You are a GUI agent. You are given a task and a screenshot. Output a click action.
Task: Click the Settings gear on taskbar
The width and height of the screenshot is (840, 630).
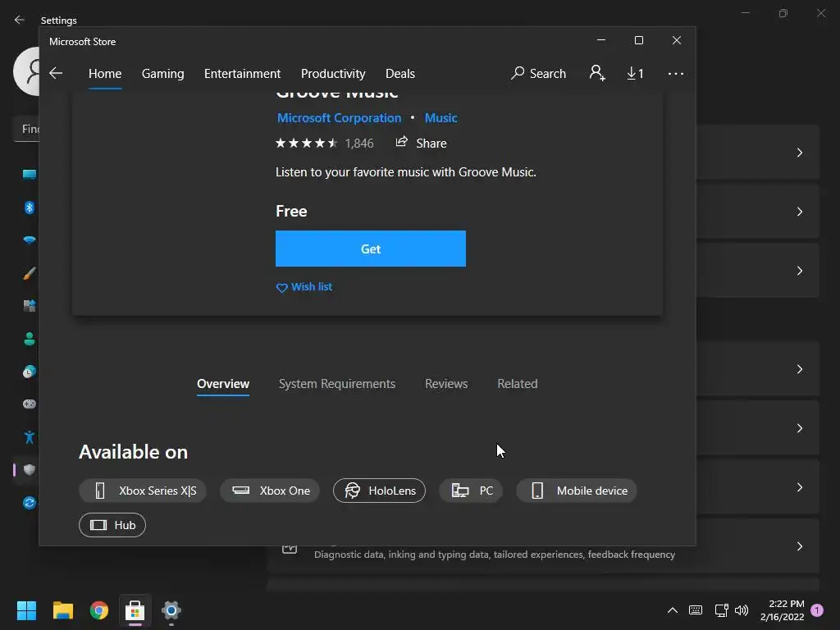coord(171,610)
